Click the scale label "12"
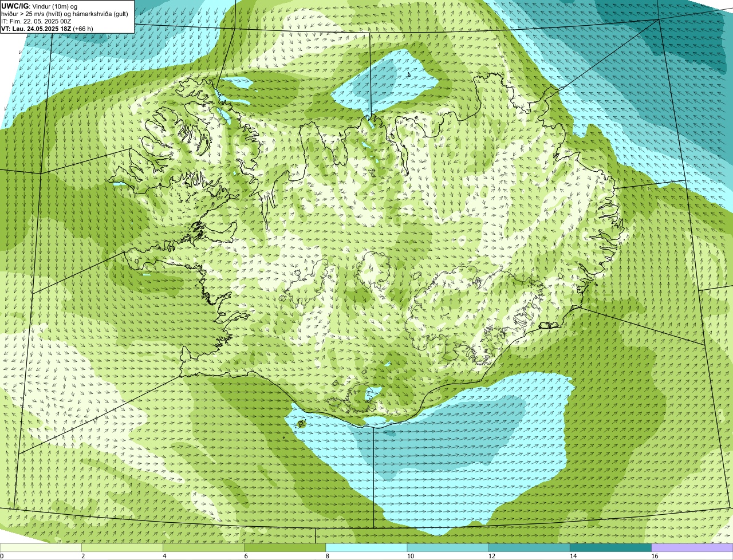This screenshot has height=560, width=733. [x=492, y=556]
